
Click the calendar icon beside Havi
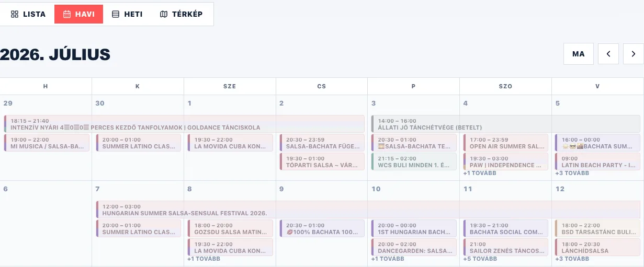67,14
